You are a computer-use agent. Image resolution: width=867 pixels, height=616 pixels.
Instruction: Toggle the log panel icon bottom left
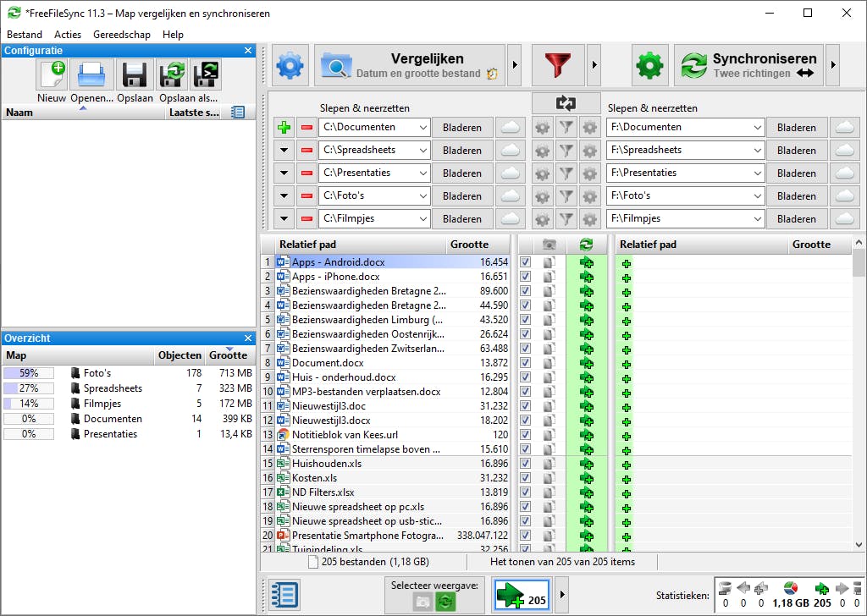point(284,596)
